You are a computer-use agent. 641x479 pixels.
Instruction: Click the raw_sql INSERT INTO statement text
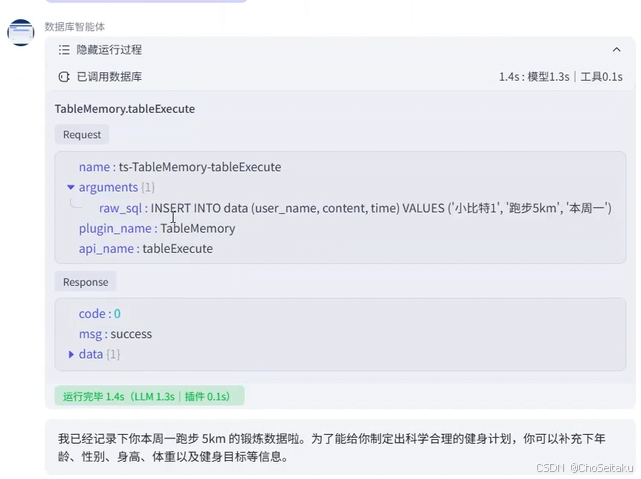coord(381,208)
